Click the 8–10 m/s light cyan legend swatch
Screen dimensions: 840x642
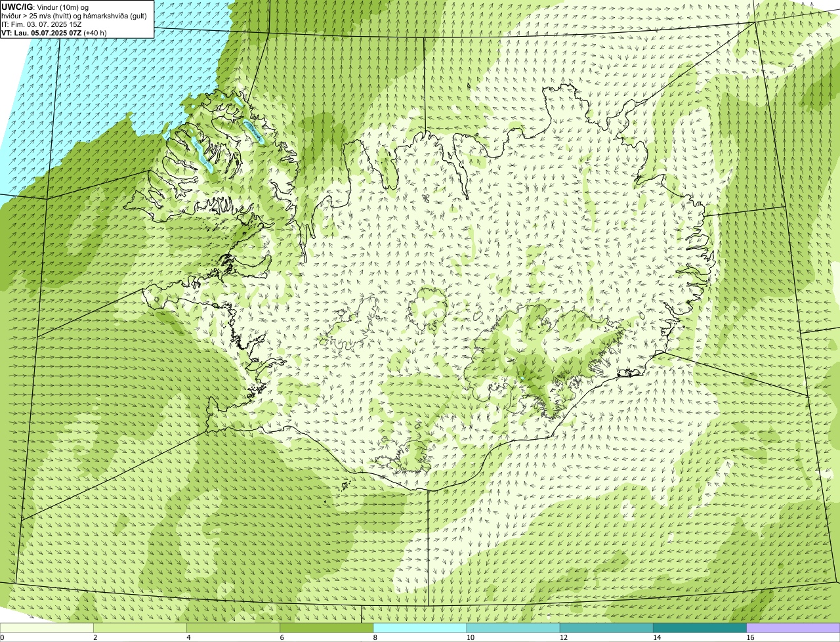(x=420, y=628)
